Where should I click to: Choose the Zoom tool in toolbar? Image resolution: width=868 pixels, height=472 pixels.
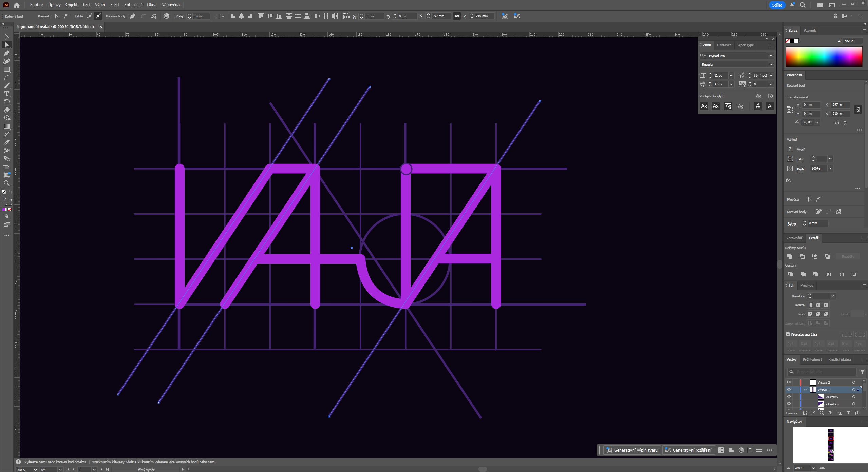coord(6,183)
